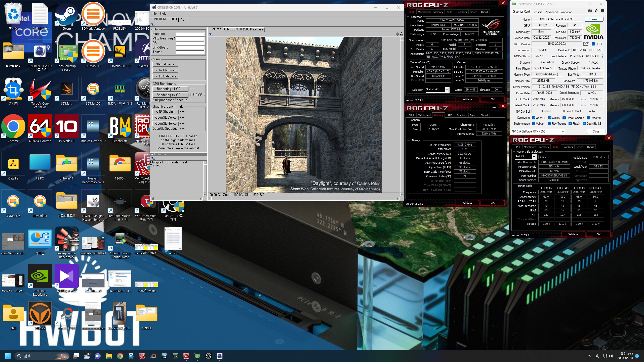
Task: Open 3DMark 11 desktop shortcut
Action: tap(93, 53)
